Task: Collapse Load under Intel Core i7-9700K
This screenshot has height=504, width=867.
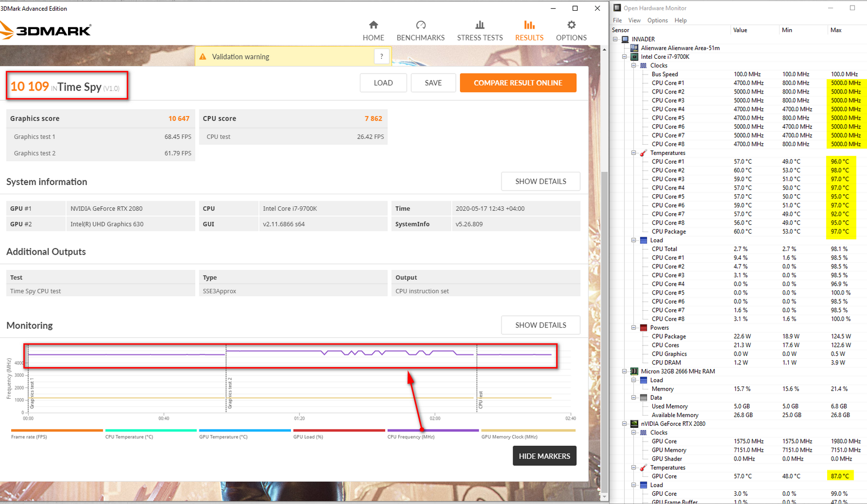Action: pos(634,240)
